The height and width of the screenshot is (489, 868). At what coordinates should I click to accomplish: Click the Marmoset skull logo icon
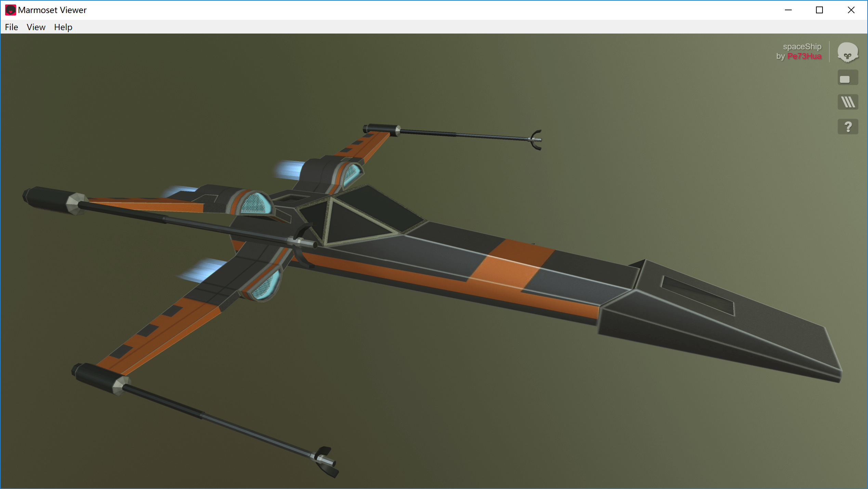coord(847,52)
